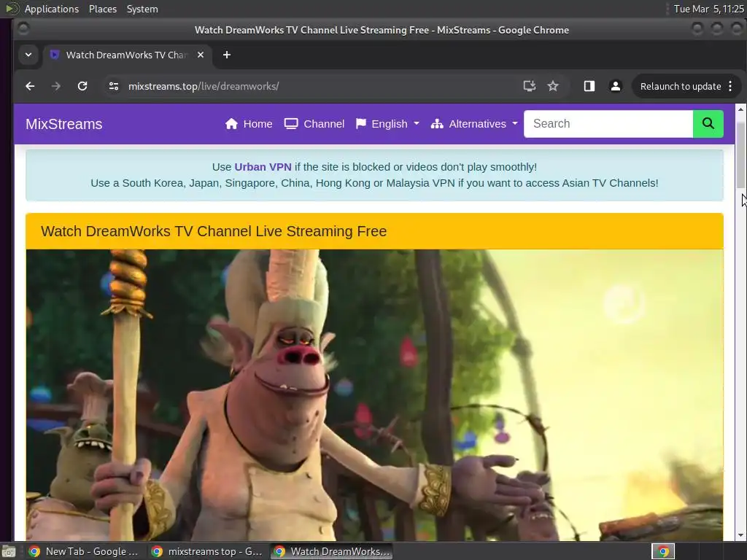Click the address bar URL

coord(204,86)
